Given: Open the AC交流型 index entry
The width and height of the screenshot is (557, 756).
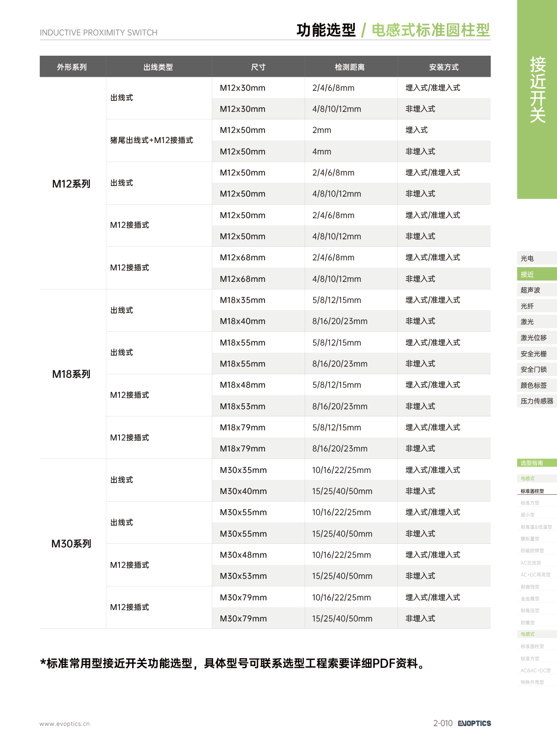Looking at the screenshot, I should (531, 563).
